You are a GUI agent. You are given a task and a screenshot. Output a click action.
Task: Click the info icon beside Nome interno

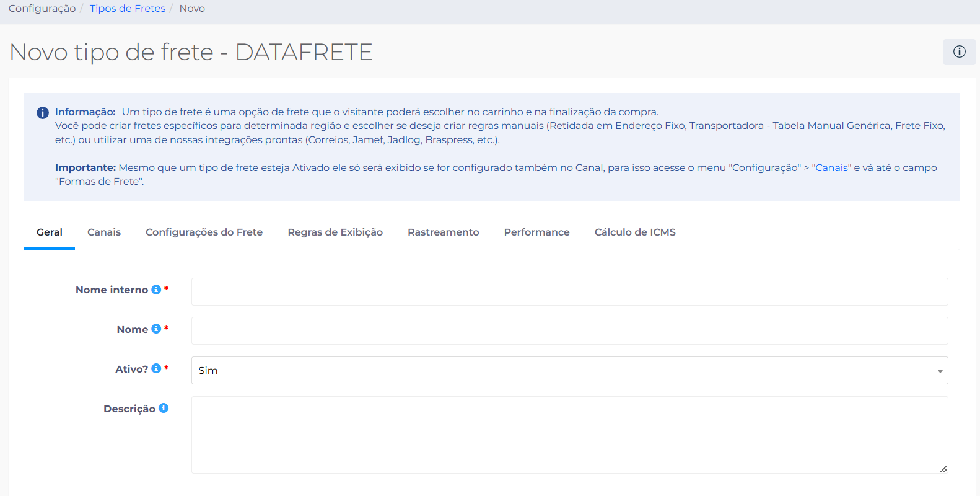tap(156, 290)
